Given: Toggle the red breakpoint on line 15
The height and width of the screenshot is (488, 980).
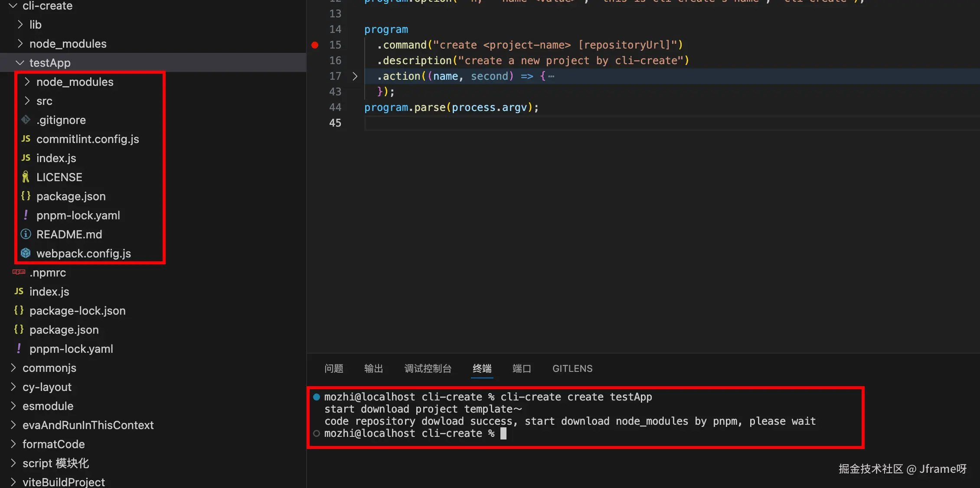Looking at the screenshot, I should [315, 45].
